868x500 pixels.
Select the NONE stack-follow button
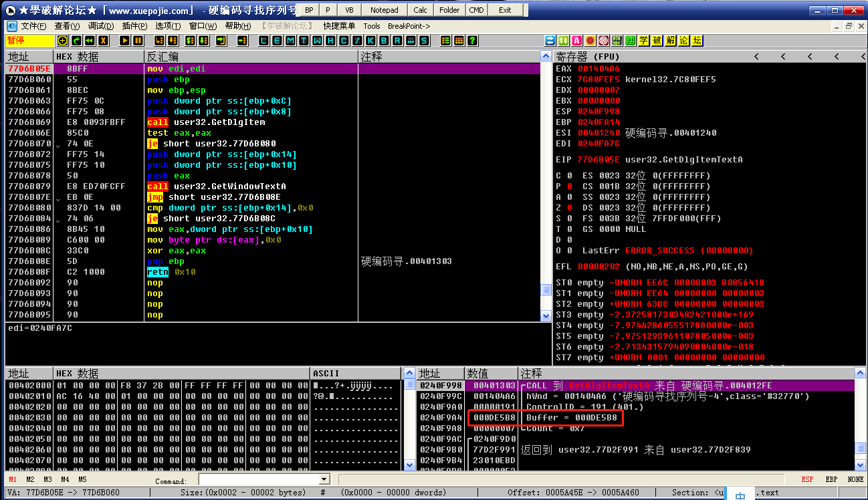click(855, 479)
